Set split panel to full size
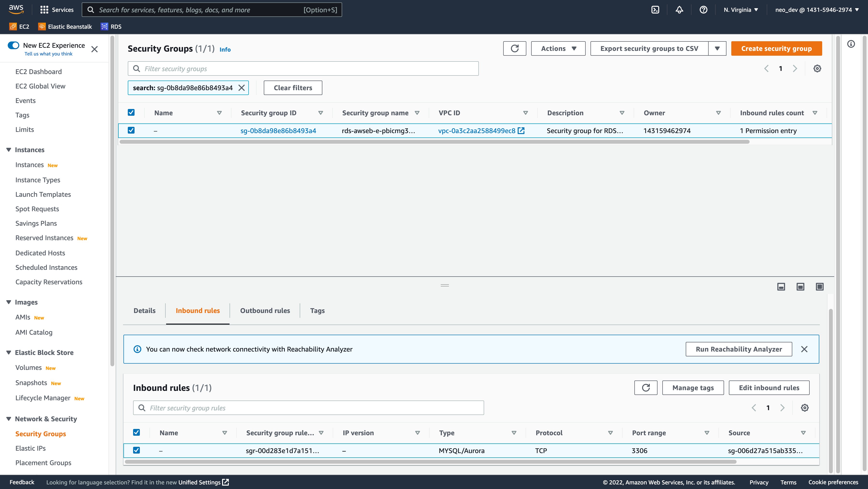Screen dimensions: 868x489 coord(820,286)
